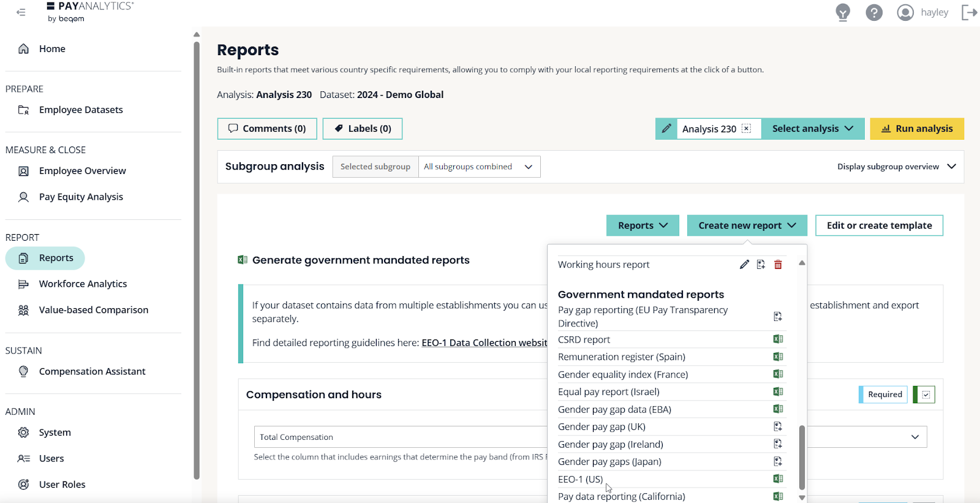Click the copy icon for Working hours report
This screenshot has width=980, height=503.
(761, 265)
